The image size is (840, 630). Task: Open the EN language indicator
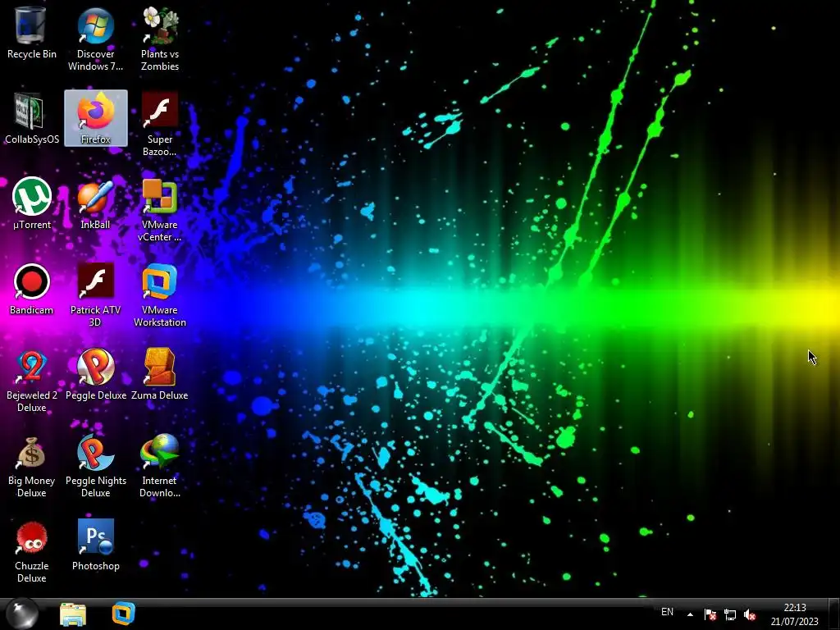coord(667,612)
